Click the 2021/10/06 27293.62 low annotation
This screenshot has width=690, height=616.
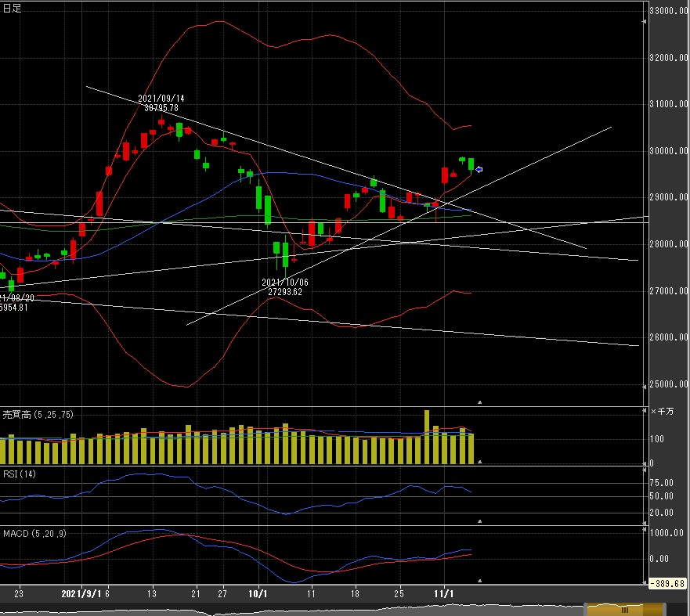point(285,287)
